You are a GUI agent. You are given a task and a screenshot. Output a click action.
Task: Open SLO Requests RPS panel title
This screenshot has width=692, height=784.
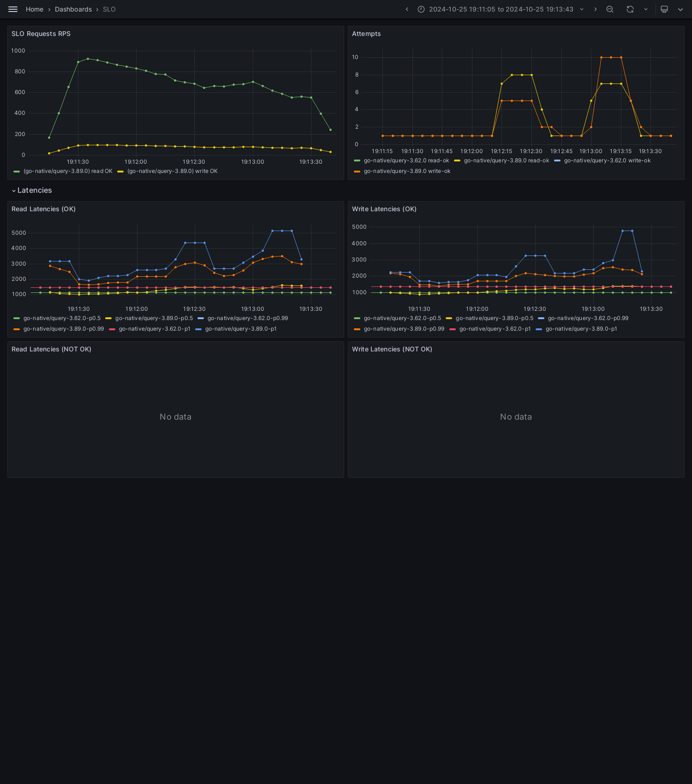pos(41,34)
